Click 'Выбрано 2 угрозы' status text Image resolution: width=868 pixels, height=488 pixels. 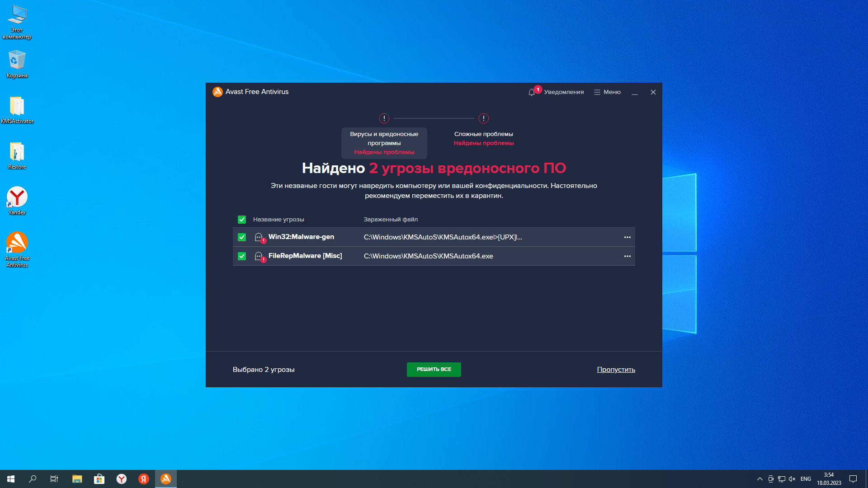click(x=264, y=370)
